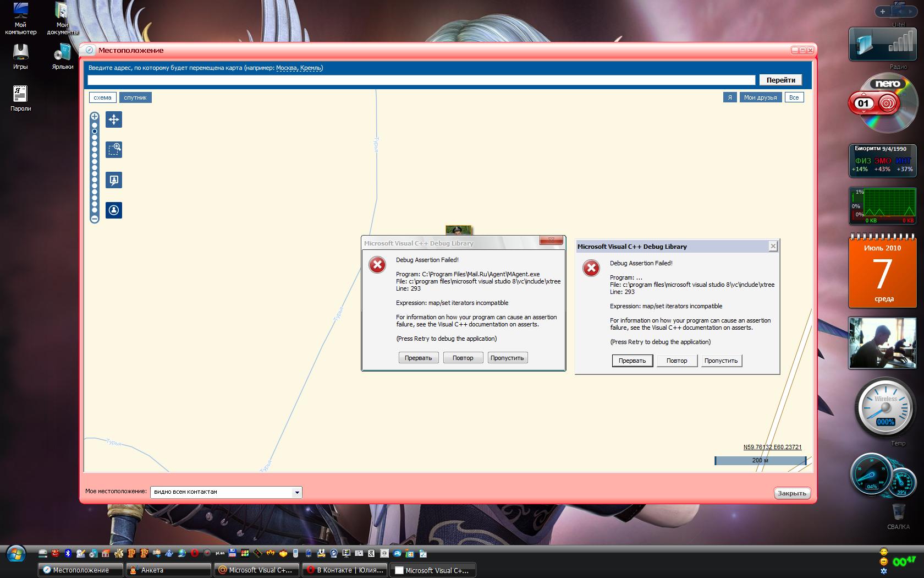
Task: Click the Wireless signal gauge gadget
Action: [x=885, y=408]
